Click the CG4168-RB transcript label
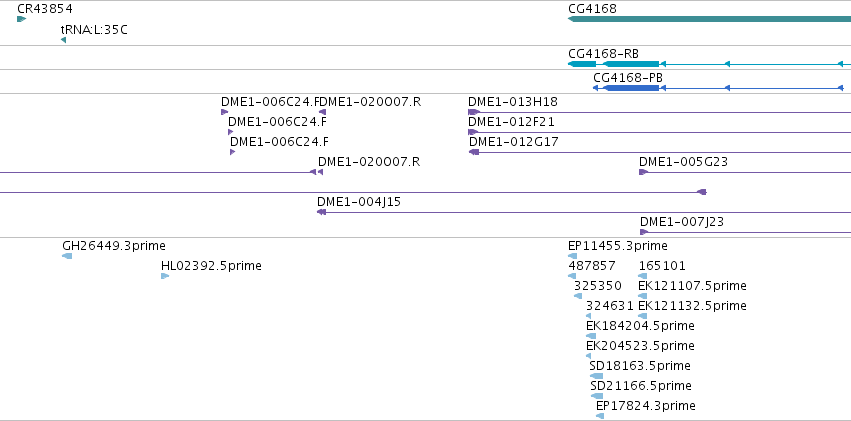 (x=603, y=54)
